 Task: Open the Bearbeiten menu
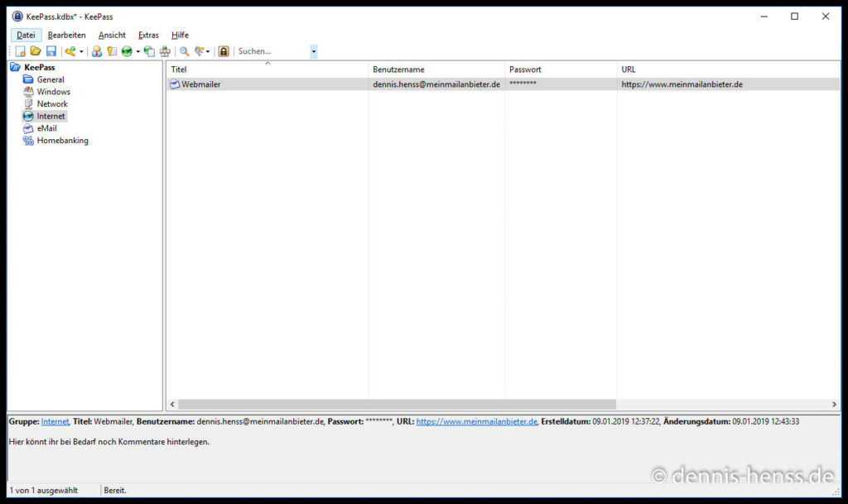click(66, 35)
